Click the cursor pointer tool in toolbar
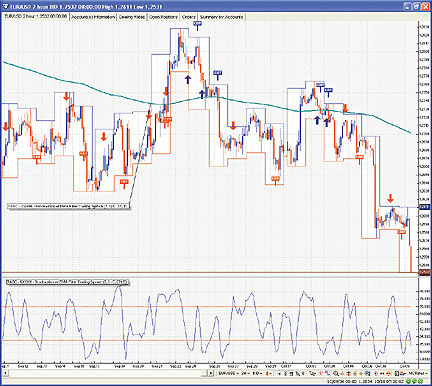Image resolution: width=432 pixels, height=386 pixels. tap(278, 373)
